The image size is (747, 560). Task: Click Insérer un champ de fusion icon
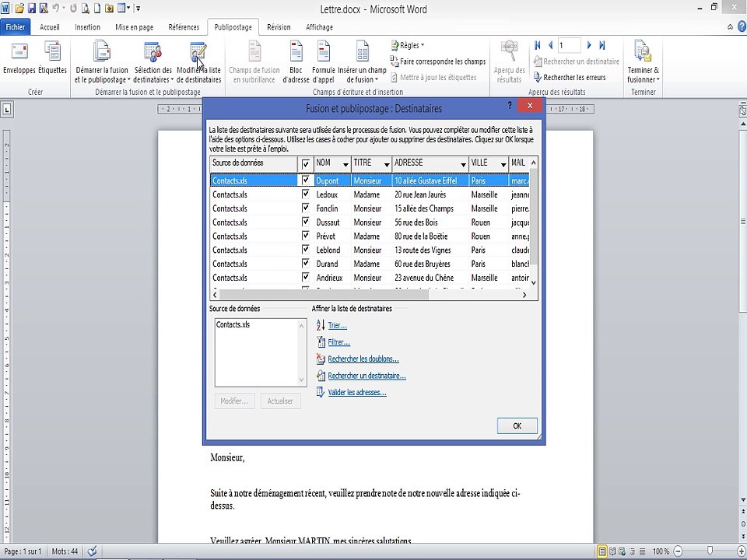(x=362, y=51)
